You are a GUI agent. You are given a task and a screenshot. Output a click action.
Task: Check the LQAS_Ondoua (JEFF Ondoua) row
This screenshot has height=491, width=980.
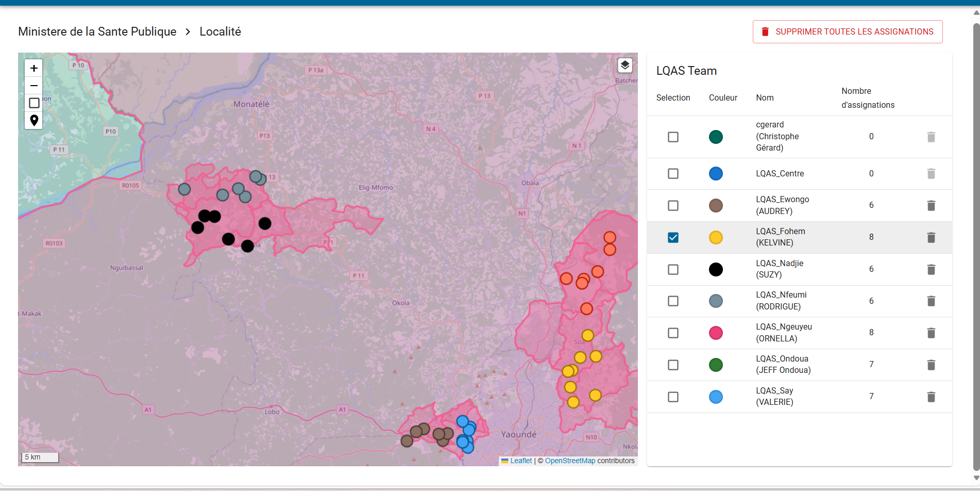click(x=673, y=365)
